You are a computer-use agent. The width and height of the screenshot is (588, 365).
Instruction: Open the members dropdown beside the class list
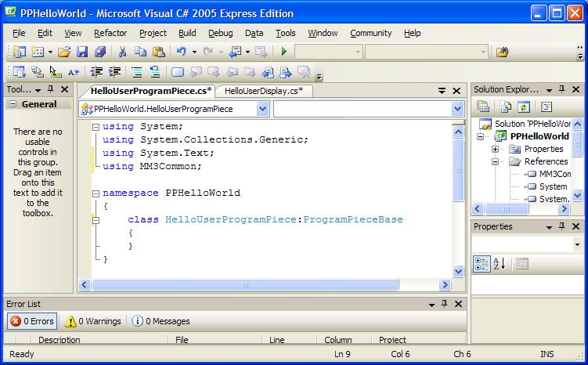point(457,109)
